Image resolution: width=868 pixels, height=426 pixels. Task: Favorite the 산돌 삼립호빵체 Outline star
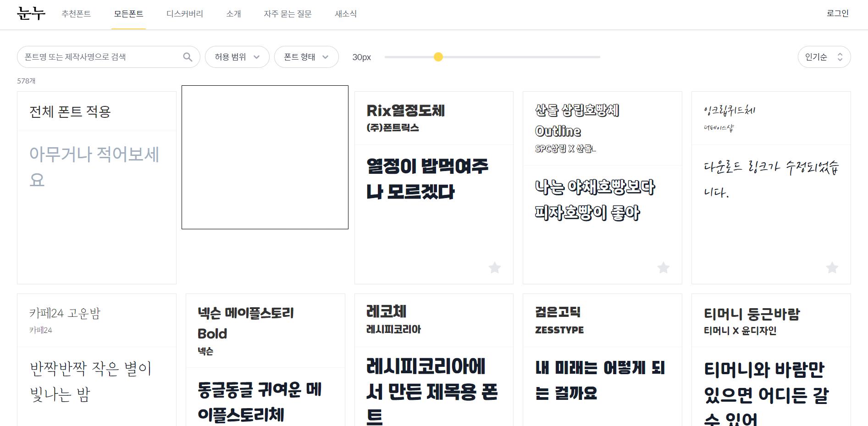(x=663, y=267)
